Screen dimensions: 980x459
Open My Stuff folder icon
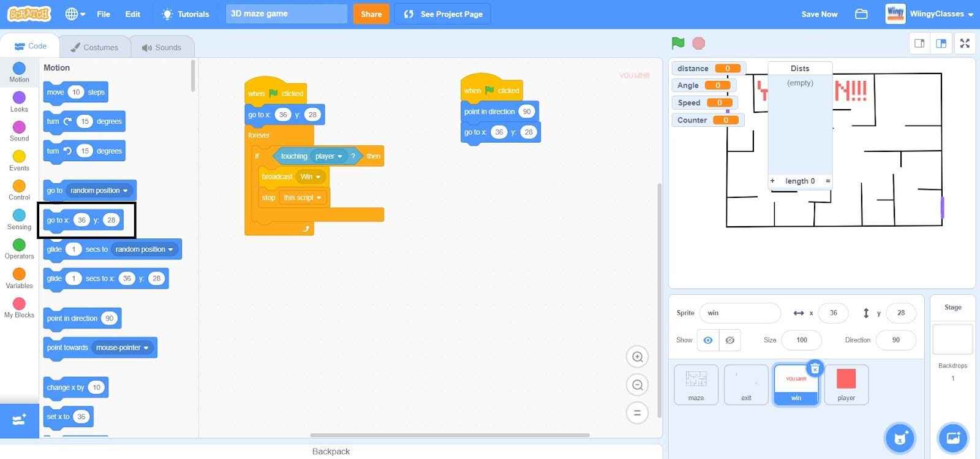[x=861, y=13]
